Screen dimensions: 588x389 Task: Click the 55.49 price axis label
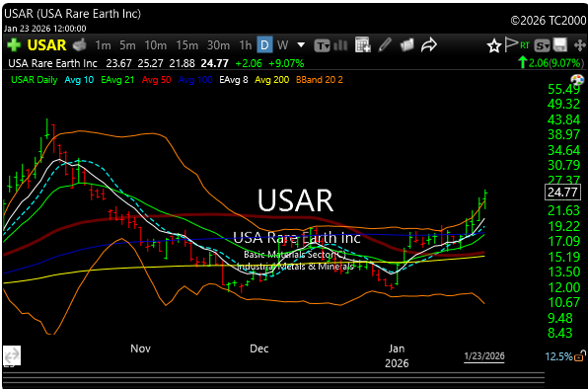563,89
